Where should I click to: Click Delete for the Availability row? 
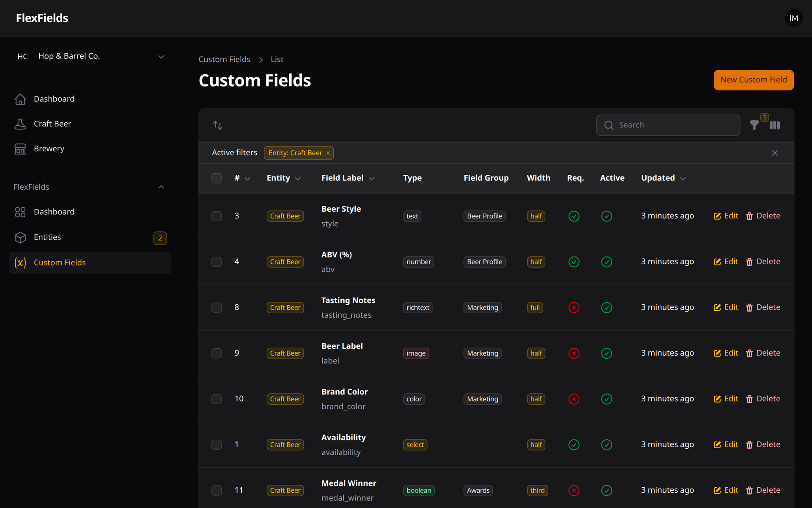[763, 444]
